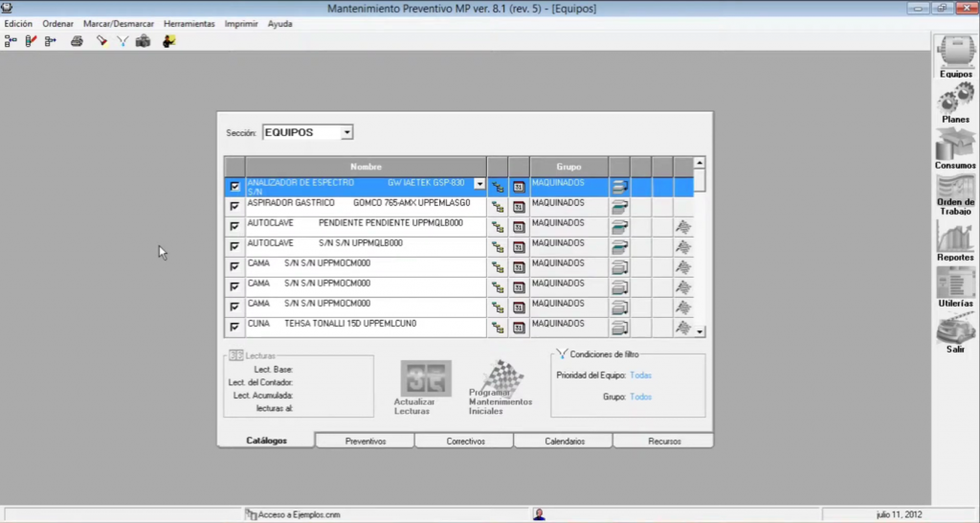Open the Herramientas menu

(189, 23)
